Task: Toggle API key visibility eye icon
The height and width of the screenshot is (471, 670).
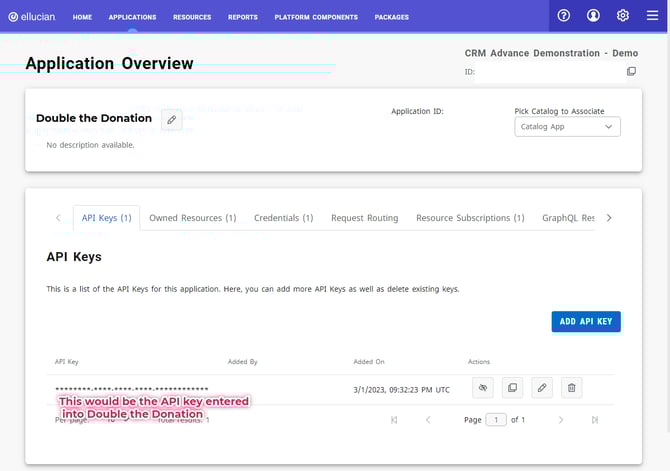Action: [482, 387]
